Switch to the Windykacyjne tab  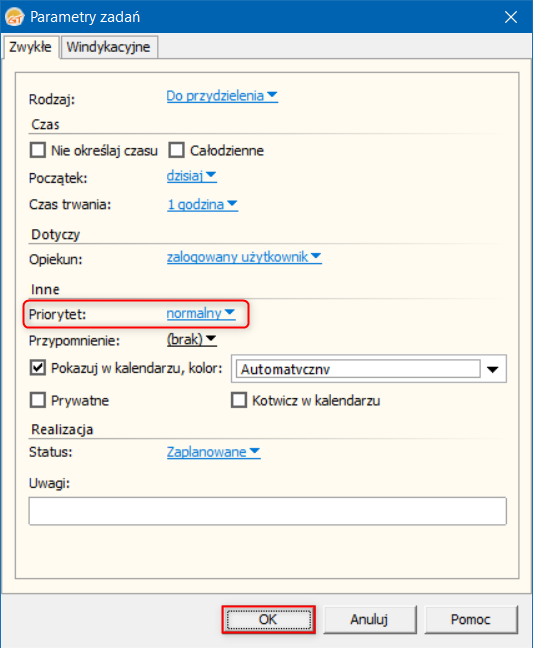[109, 47]
